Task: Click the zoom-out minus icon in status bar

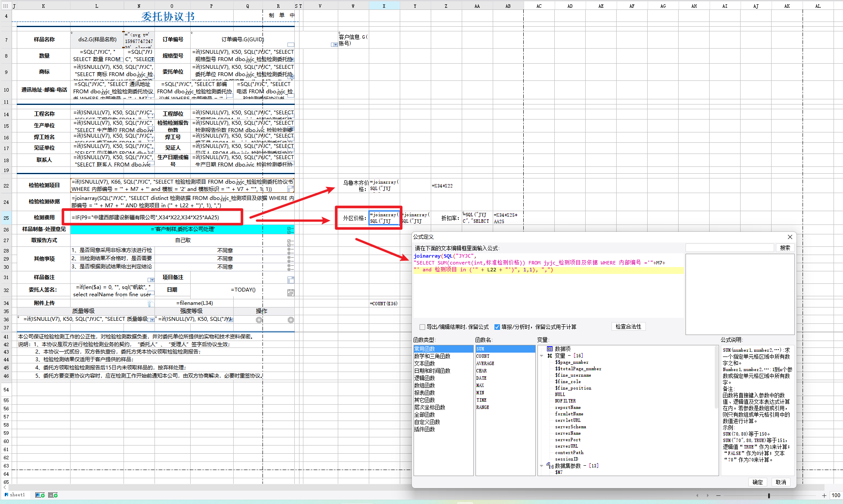Action: 718,495
